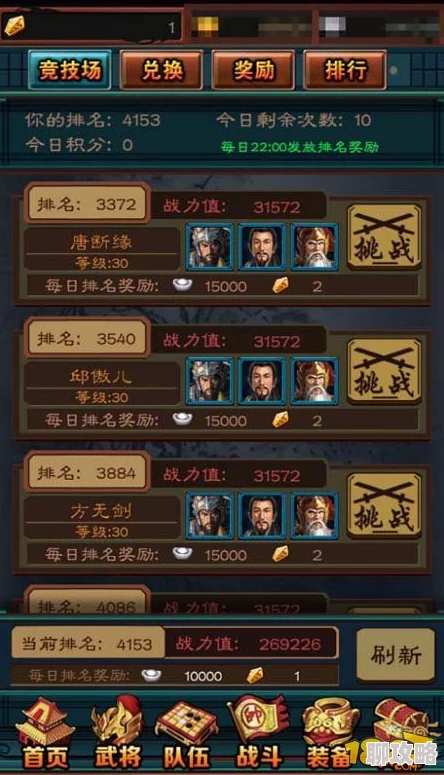Viewport: 444px width, 775px height.
Task: Open the 武将 generals icon
Action: tap(117, 732)
